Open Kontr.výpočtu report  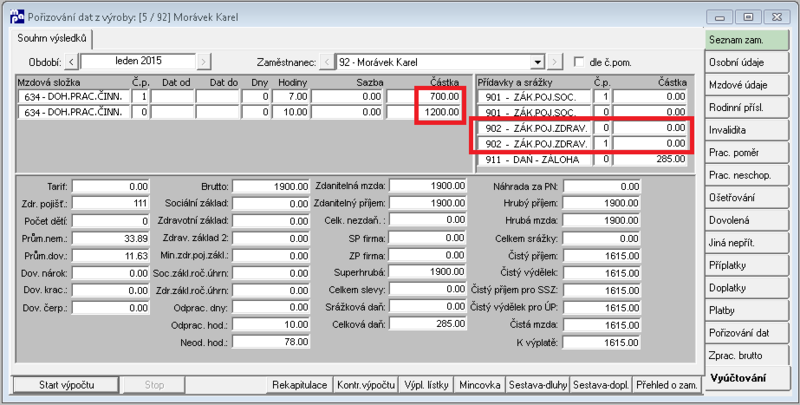point(366,385)
